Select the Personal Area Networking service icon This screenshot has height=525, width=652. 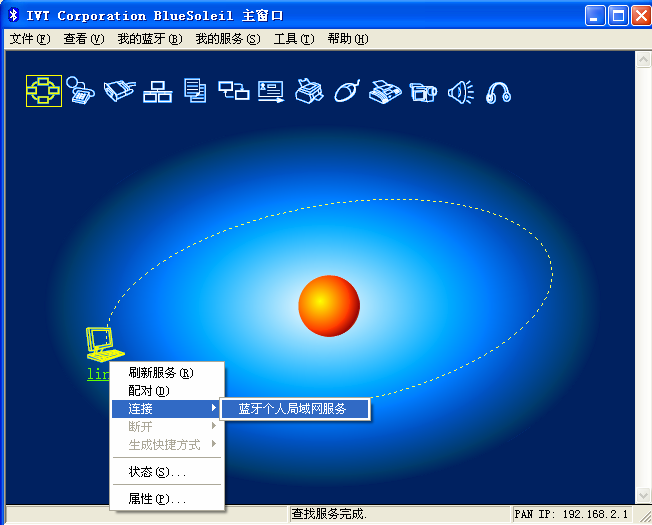(x=43, y=92)
